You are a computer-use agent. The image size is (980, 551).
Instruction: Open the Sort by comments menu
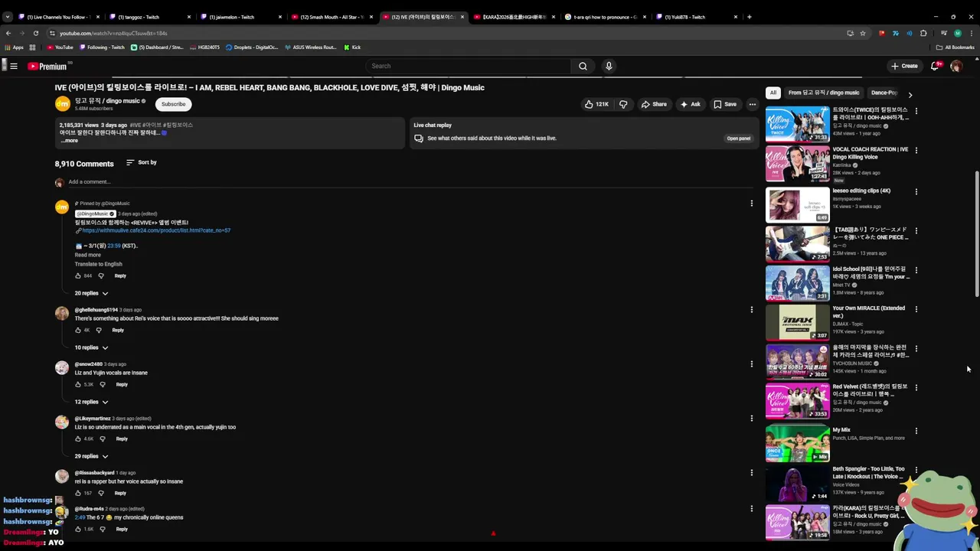pyautogui.click(x=142, y=162)
